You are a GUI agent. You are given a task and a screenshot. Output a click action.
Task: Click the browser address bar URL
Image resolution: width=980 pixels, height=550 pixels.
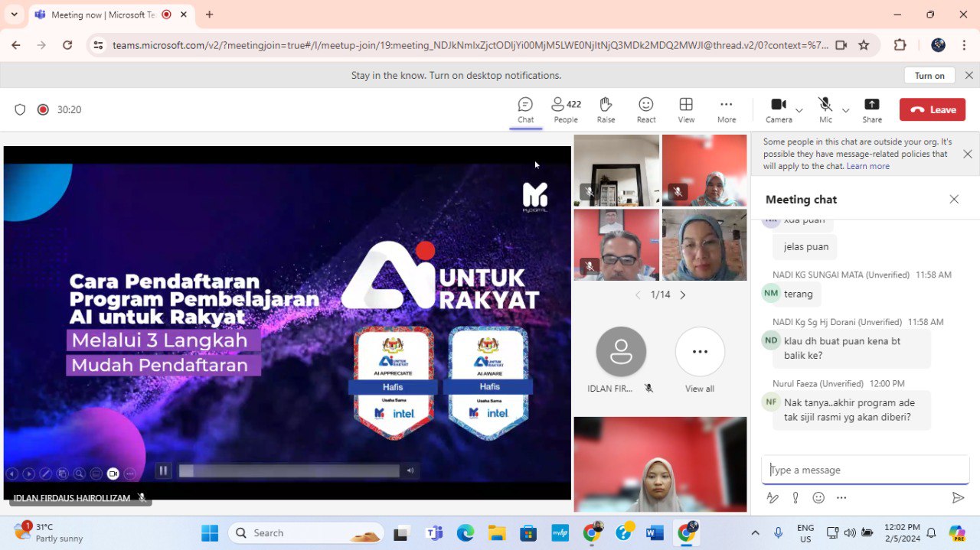click(x=470, y=45)
